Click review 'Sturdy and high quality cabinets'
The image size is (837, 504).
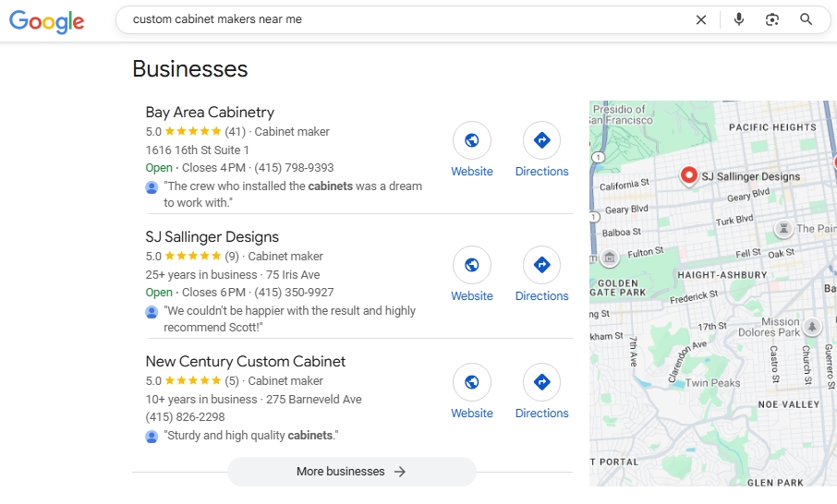tap(251, 435)
